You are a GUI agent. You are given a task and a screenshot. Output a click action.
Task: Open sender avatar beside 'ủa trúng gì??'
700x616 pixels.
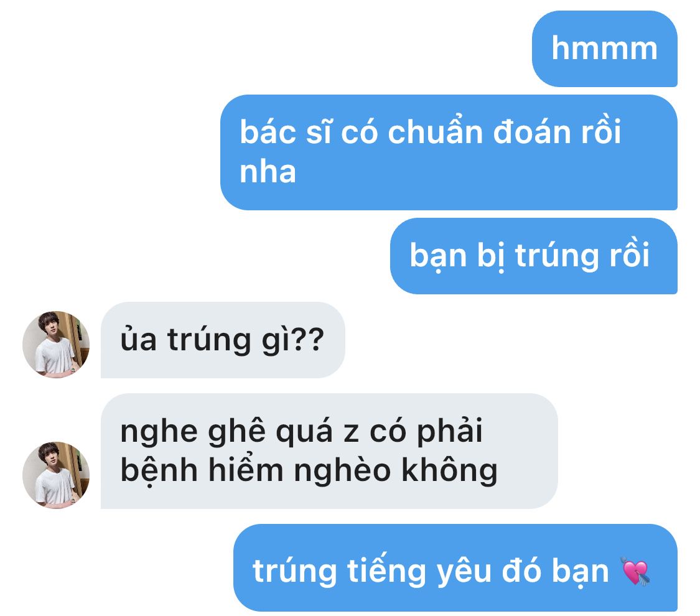(56, 344)
